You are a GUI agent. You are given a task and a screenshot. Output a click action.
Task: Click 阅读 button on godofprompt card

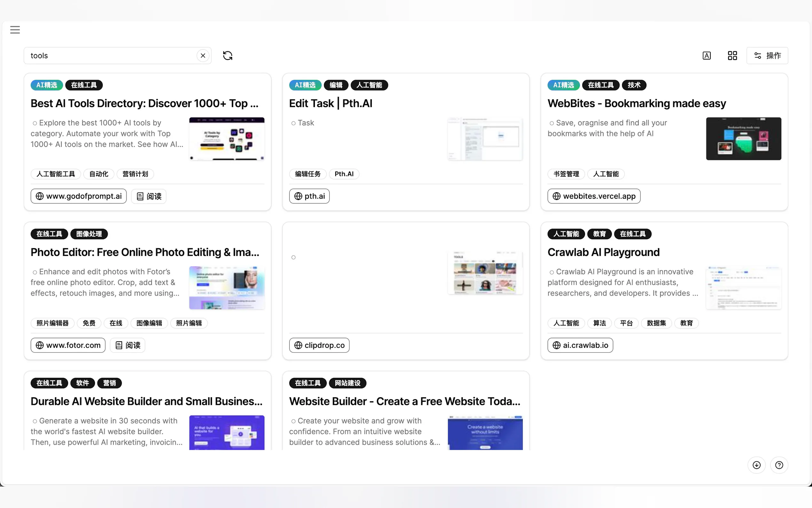click(149, 196)
